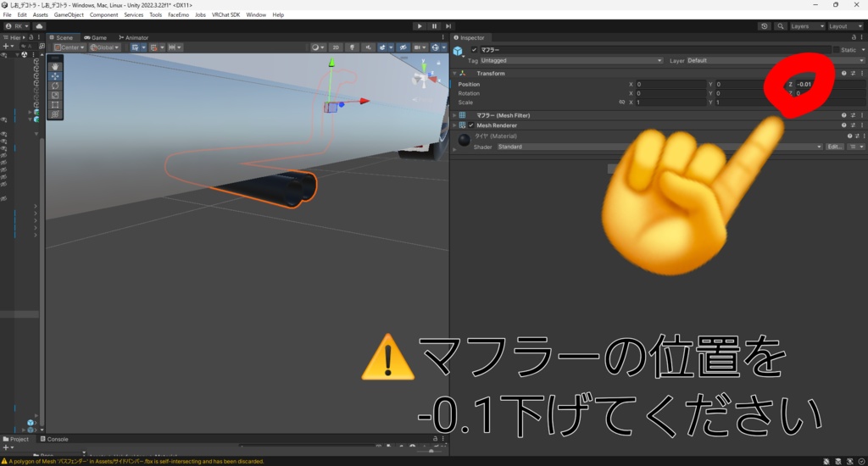Viewport: 868px width, 466px height.
Task: Select the Hand view tool in the Scene
Action: (x=55, y=66)
